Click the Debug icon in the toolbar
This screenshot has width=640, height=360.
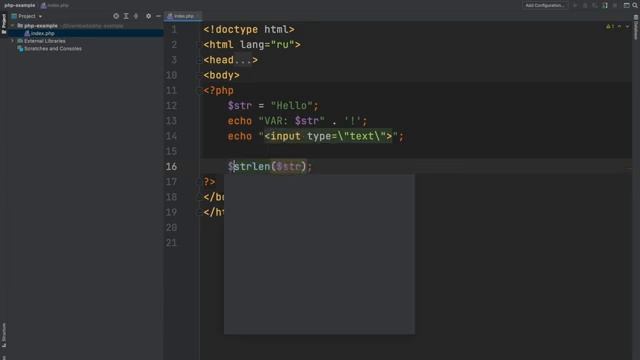tap(585, 5)
